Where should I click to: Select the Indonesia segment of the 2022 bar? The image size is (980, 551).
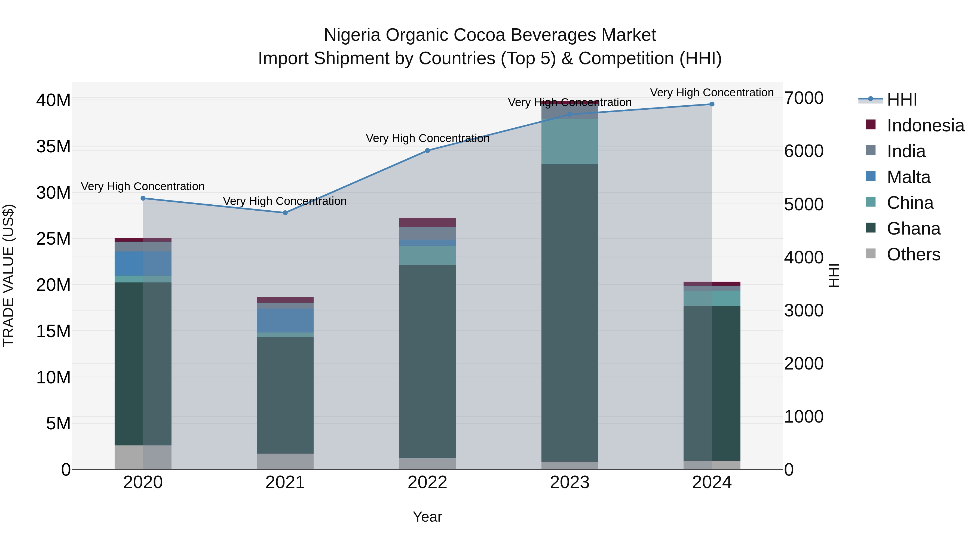(x=427, y=223)
